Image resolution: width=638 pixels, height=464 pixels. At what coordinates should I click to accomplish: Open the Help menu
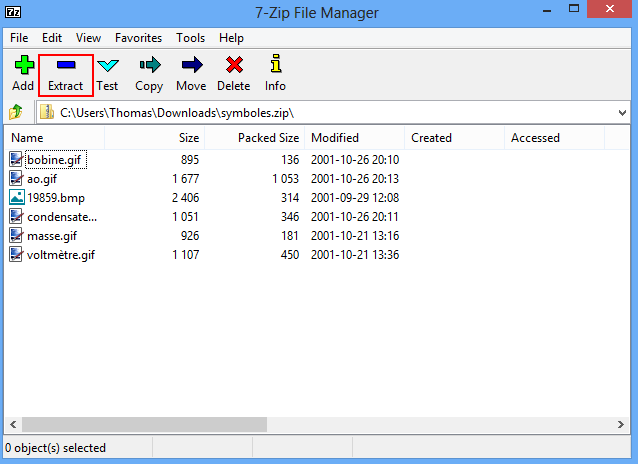tap(231, 38)
